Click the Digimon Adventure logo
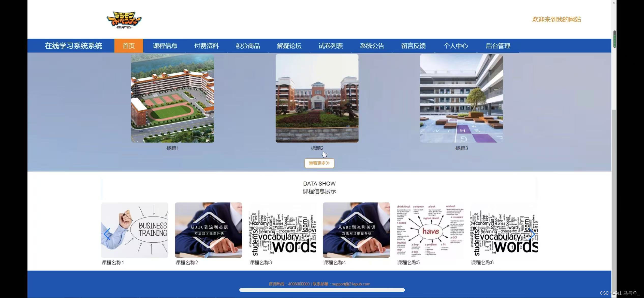This screenshot has width=644, height=298. [124, 20]
